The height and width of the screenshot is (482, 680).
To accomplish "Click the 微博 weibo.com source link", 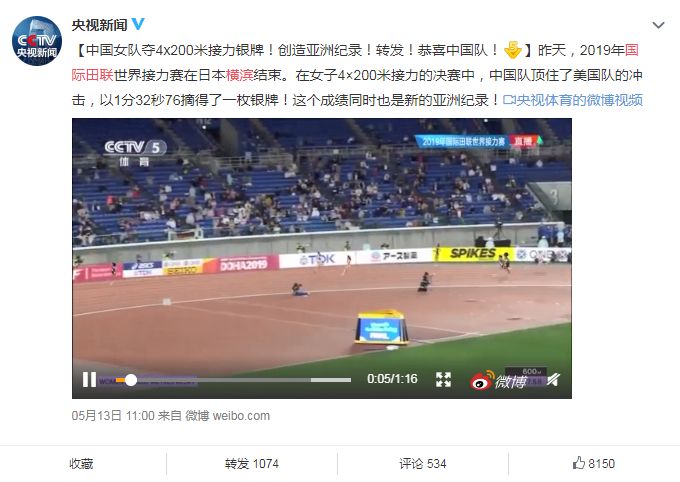I will (228, 416).
